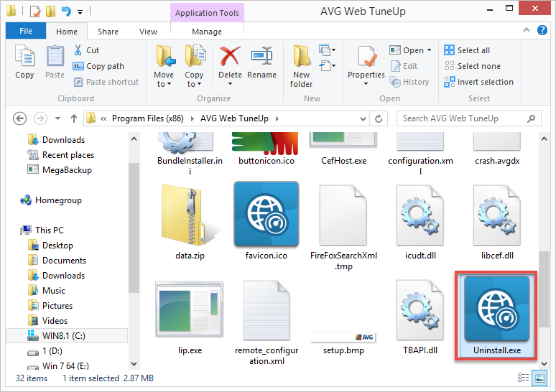Open Homegroup in navigation pane
556x392 pixels.
pyautogui.click(x=52, y=200)
